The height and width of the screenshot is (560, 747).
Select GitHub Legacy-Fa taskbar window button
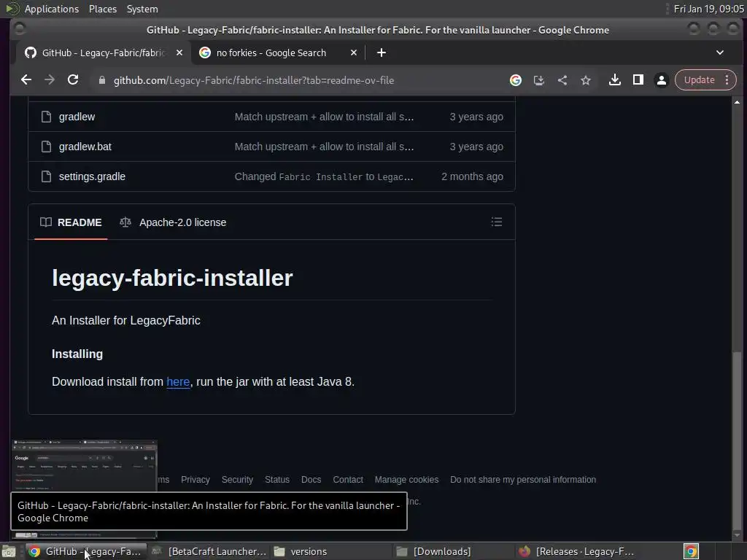tap(86, 551)
